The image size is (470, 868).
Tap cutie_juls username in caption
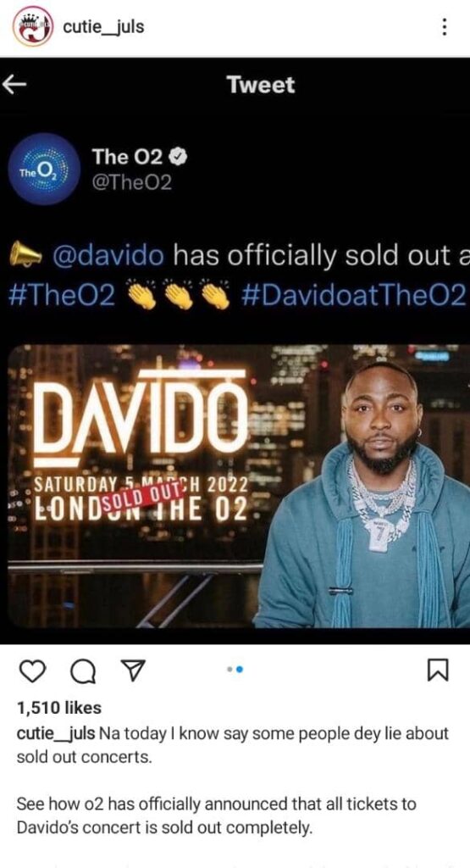pos(57,734)
